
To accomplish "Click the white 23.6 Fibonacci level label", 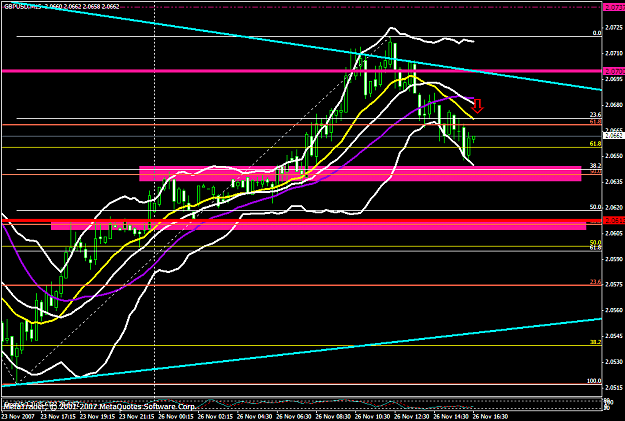I will pos(596,115).
